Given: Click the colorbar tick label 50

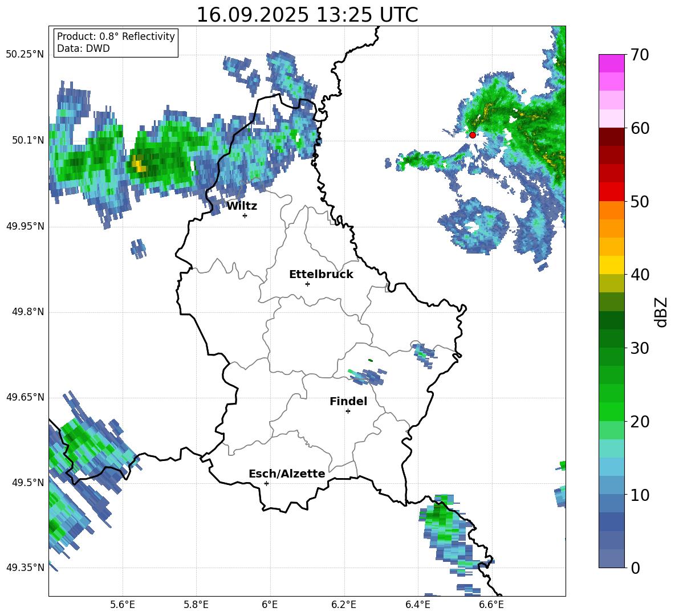Looking at the screenshot, I should (640, 202).
